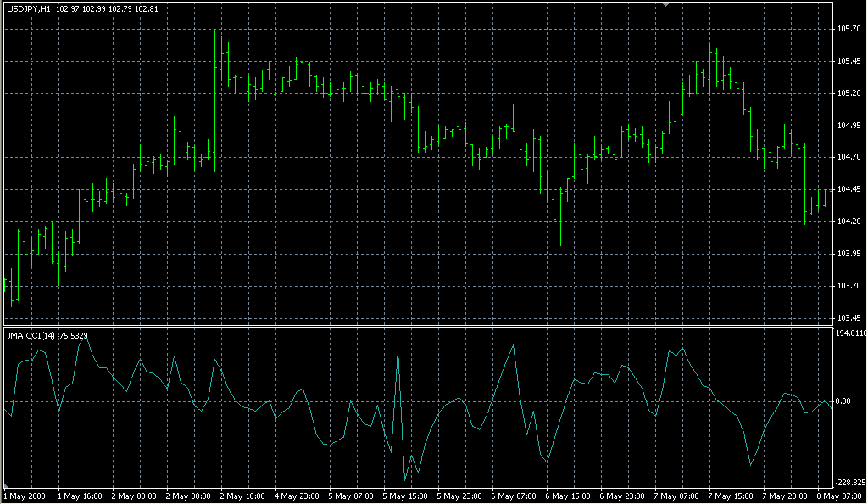The height and width of the screenshot is (504, 868).
Task: Click the 104.70 price axis label
Action: (x=848, y=158)
